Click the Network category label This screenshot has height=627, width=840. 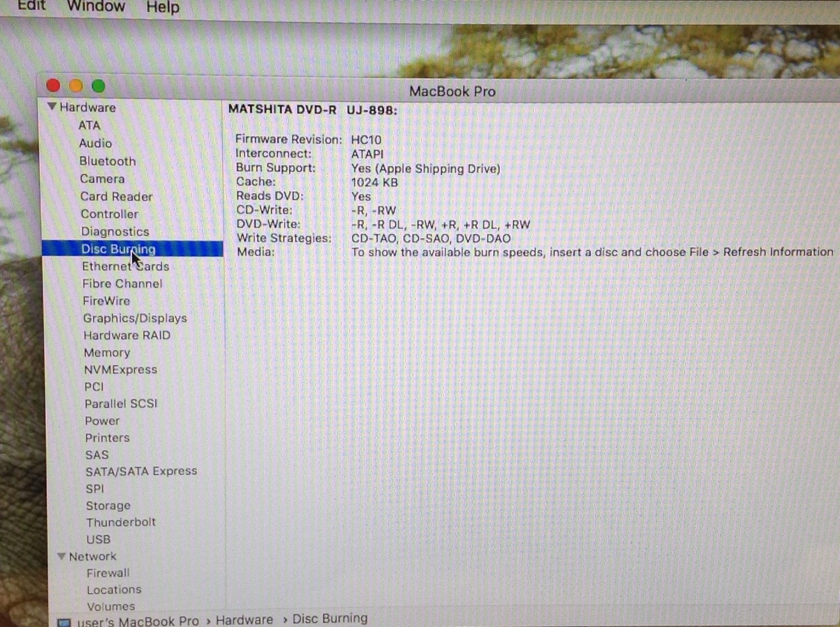click(x=93, y=556)
